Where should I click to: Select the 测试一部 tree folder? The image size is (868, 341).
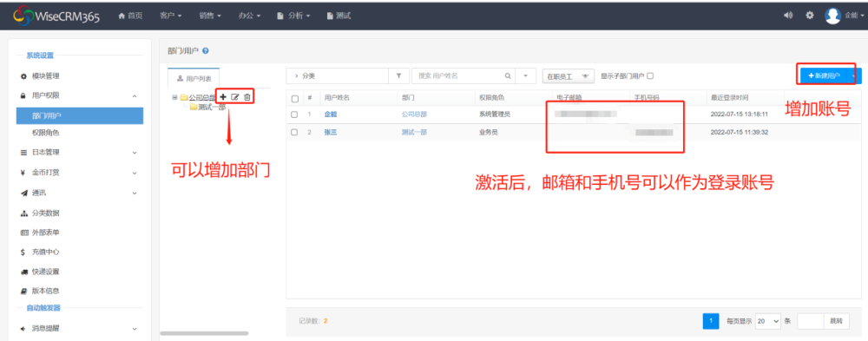[x=208, y=107]
